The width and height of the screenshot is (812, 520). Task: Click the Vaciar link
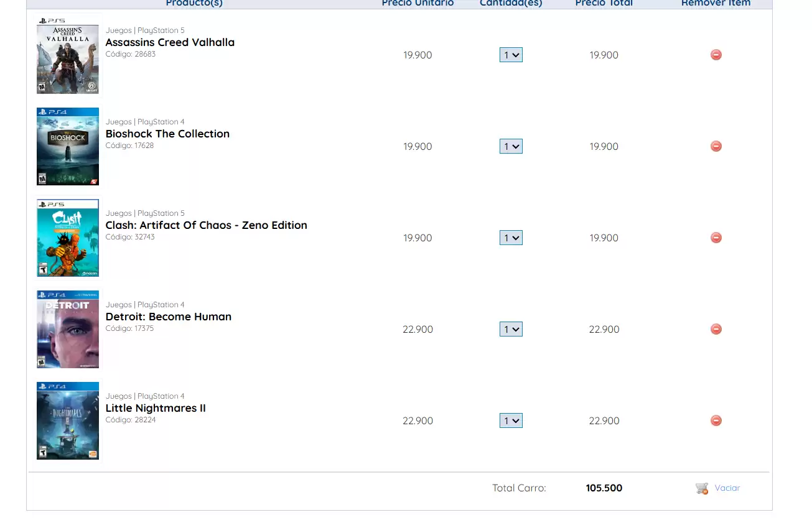pos(727,488)
